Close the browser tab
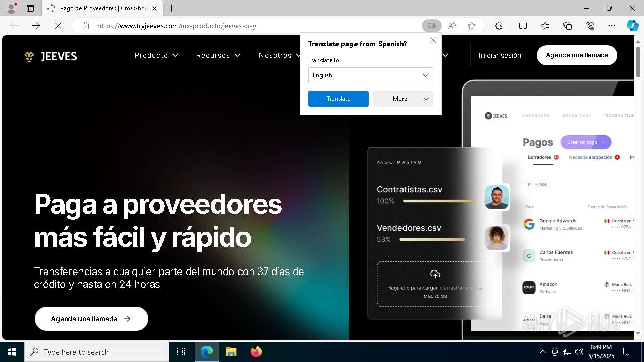This screenshot has height=362, width=644. click(154, 8)
